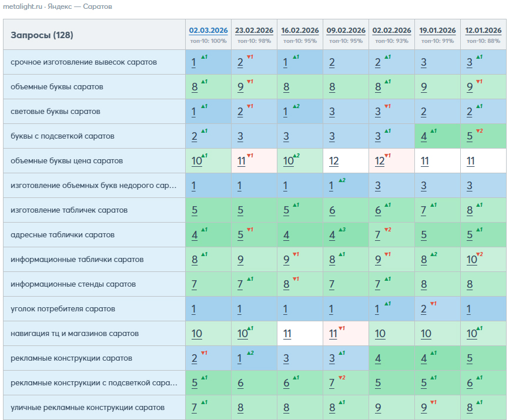Open position 10 for информационные таблички on 12.01.2026
The width and height of the screenshot is (509, 420).
click(x=471, y=260)
